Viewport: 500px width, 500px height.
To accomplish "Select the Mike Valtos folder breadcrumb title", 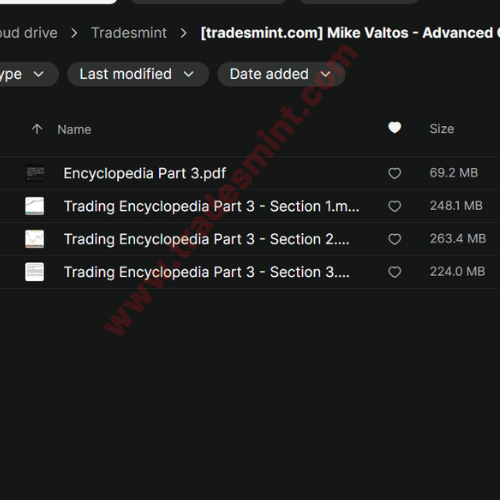I will (350, 33).
